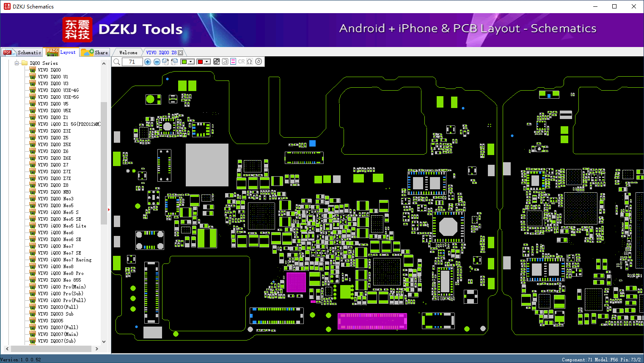The width and height of the screenshot is (644, 363).
Task: Select VIVO IQOO Z8 in the tree
Action: [x=53, y=185]
